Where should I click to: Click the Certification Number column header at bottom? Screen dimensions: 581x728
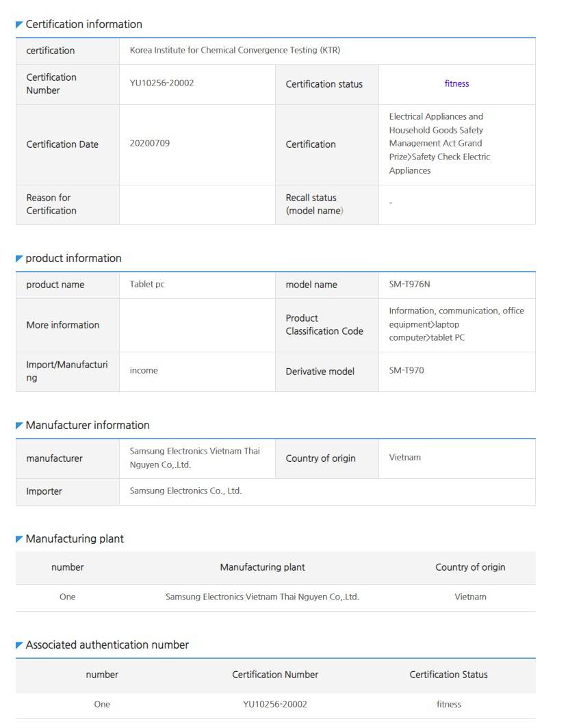[275, 675]
